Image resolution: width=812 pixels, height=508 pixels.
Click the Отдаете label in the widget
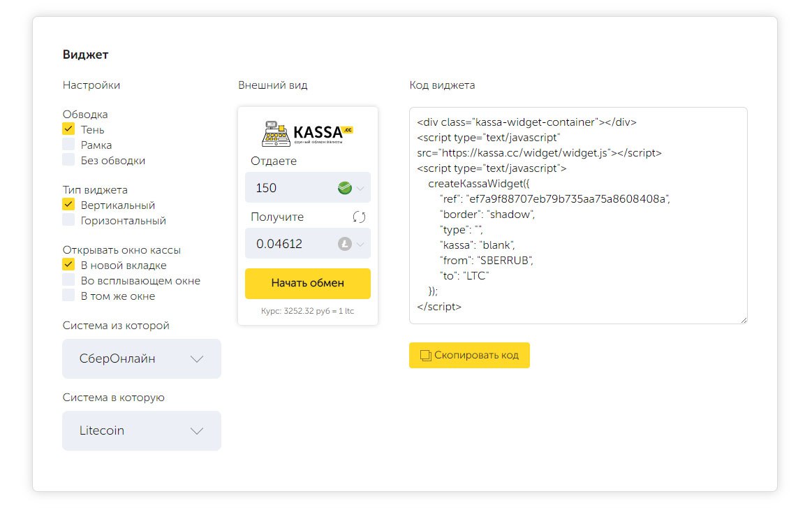coord(274,161)
